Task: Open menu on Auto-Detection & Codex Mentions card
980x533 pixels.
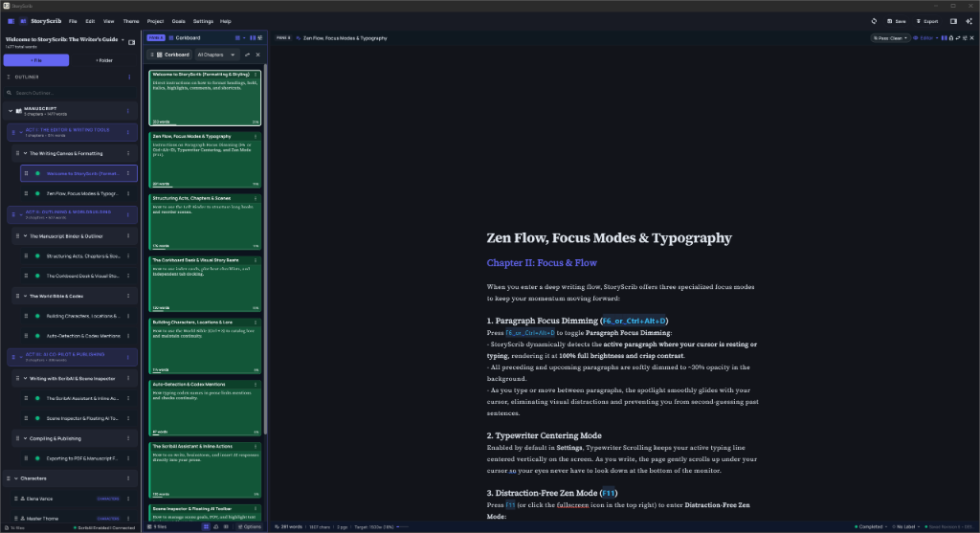Action: [x=255, y=385]
